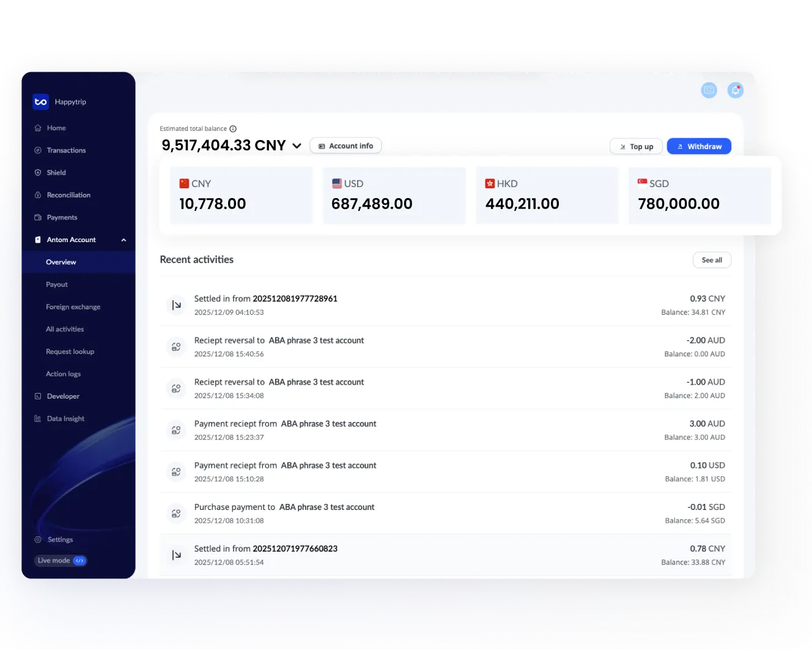The height and width of the screenshot is (650, 812).
Task: Click the Antom Account icon
Action: 38,240
